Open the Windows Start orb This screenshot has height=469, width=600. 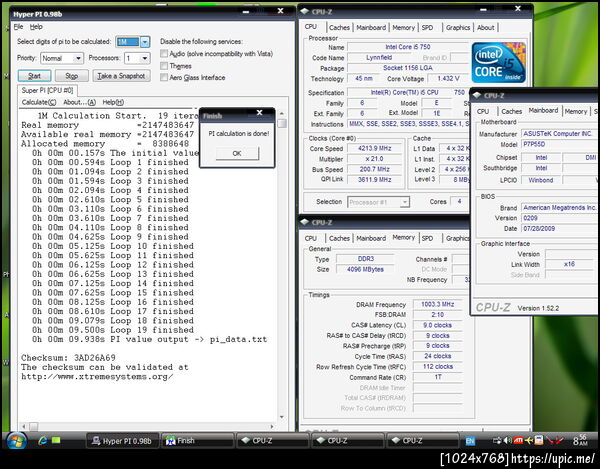(x=16, y=441)
